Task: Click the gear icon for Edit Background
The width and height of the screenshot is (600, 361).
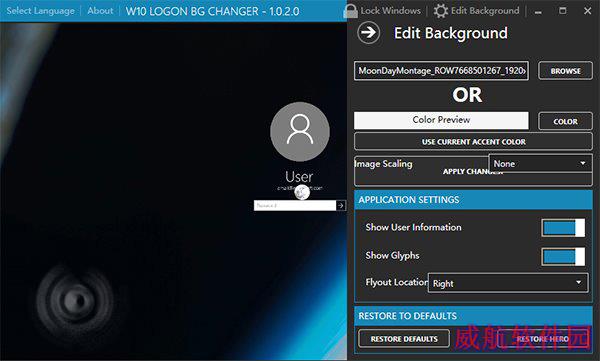Action: pos(441,11)
